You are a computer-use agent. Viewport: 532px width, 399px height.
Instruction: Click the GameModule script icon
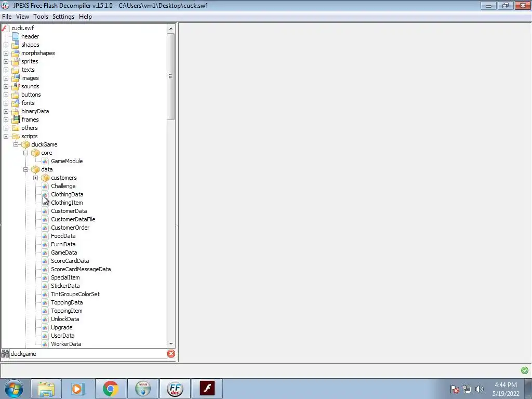[45, 161]
